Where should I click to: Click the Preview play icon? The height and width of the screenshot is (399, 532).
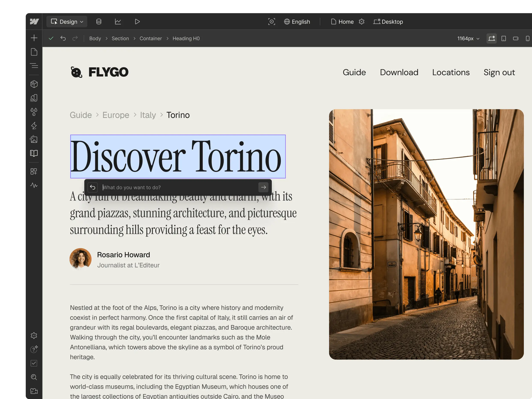137,22
